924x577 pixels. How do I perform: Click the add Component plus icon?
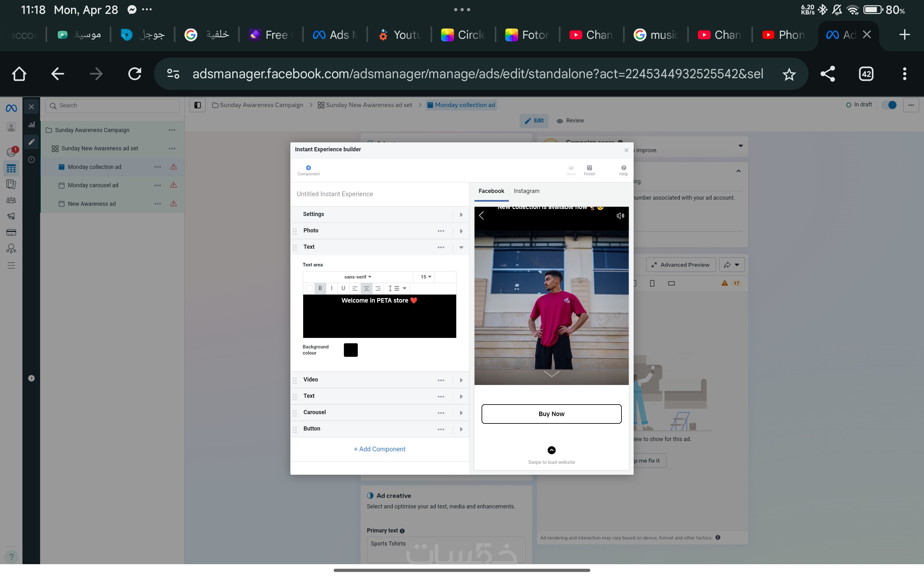pyautogui.click(x=308, y=168)
